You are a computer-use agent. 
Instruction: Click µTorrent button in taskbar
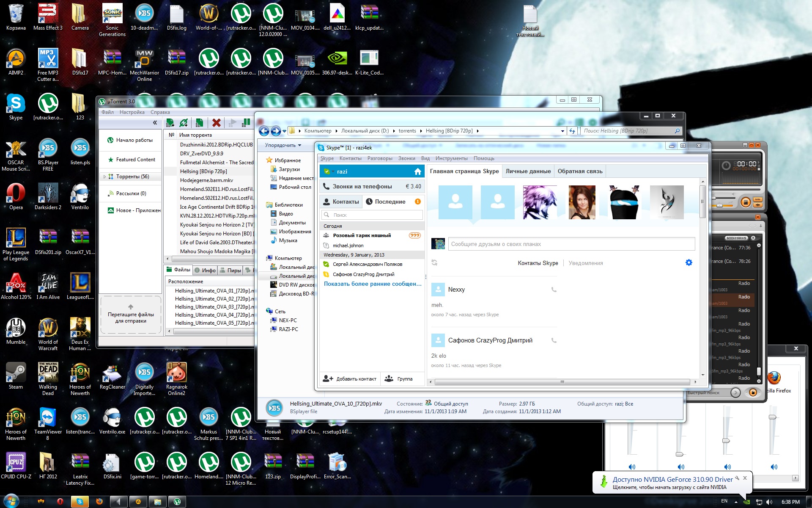[177, 502]
